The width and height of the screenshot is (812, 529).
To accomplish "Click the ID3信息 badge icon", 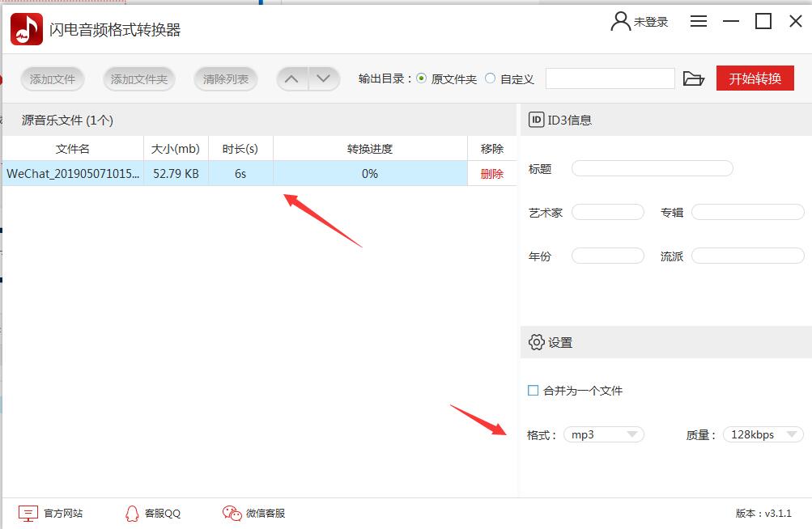I will point(536,119).
